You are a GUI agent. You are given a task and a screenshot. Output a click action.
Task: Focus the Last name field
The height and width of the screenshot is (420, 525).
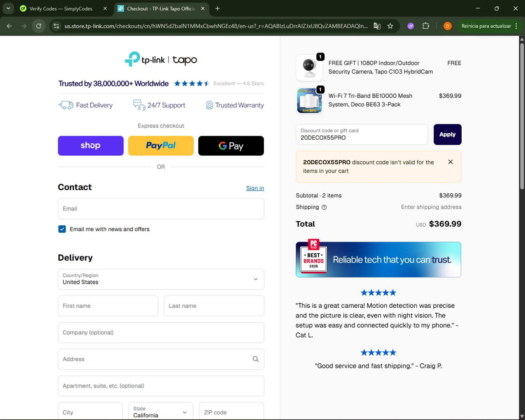point(214,306)
